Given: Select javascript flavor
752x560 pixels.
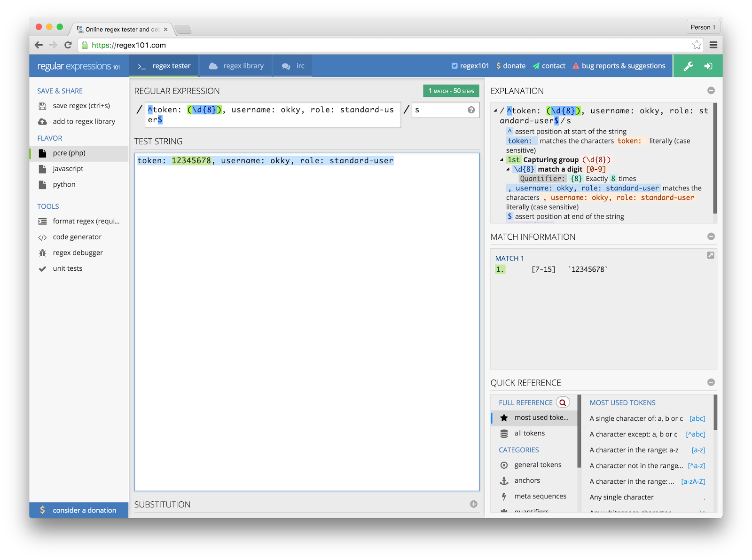Looking at the screenshot, I should tap(79, 169).
